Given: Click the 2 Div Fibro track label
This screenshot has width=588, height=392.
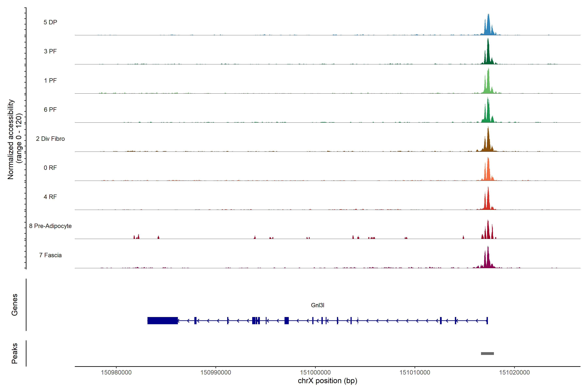Looking at the screenshot, I should (x=50, y=139).
